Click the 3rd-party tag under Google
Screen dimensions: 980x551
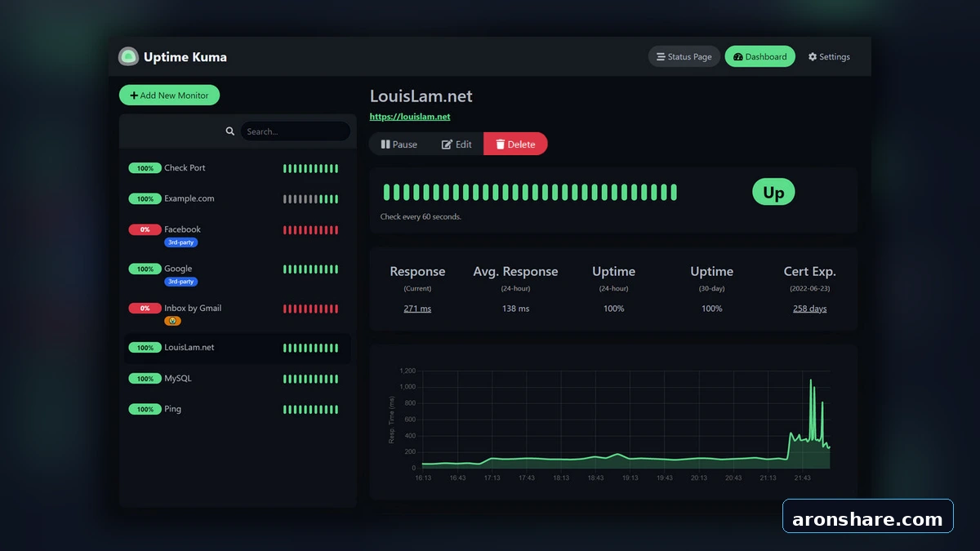coord(180,282)
